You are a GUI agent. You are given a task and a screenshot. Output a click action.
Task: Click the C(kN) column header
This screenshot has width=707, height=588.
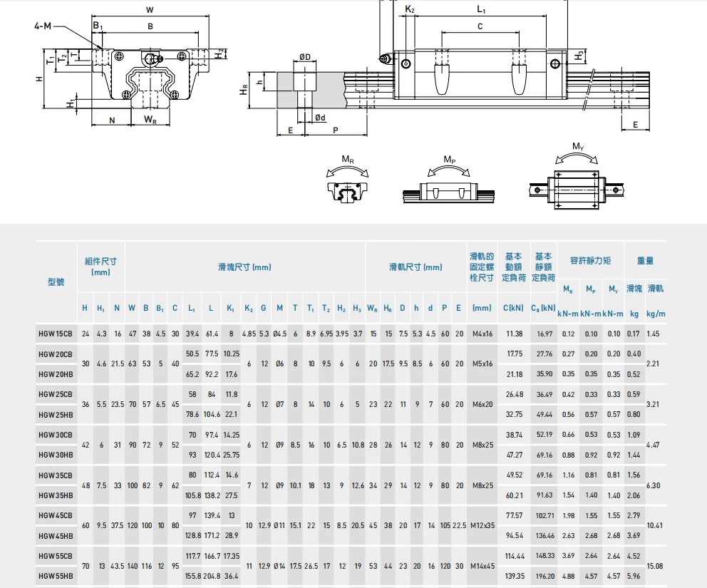click(x=514, y=308)
